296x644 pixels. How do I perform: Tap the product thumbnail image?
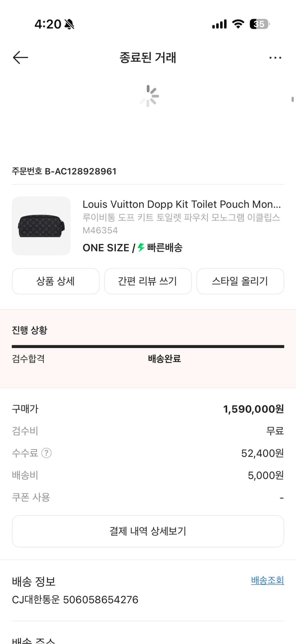(41, 226)
